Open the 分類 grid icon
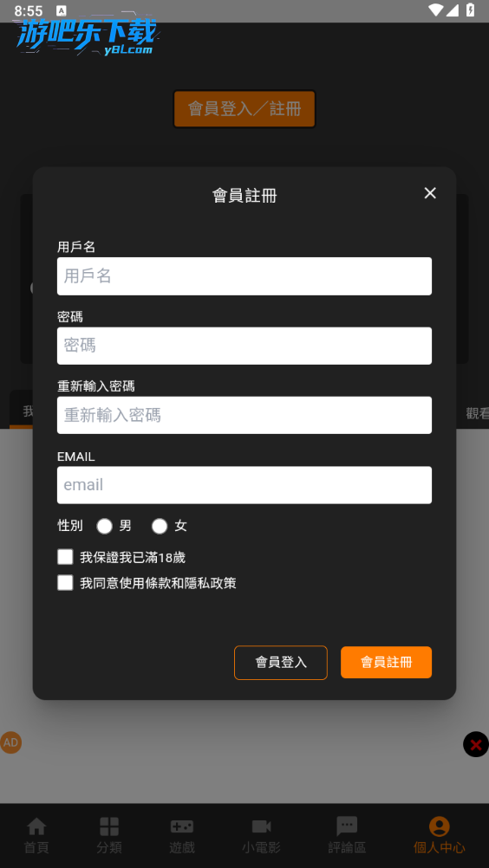 (109, 826)
